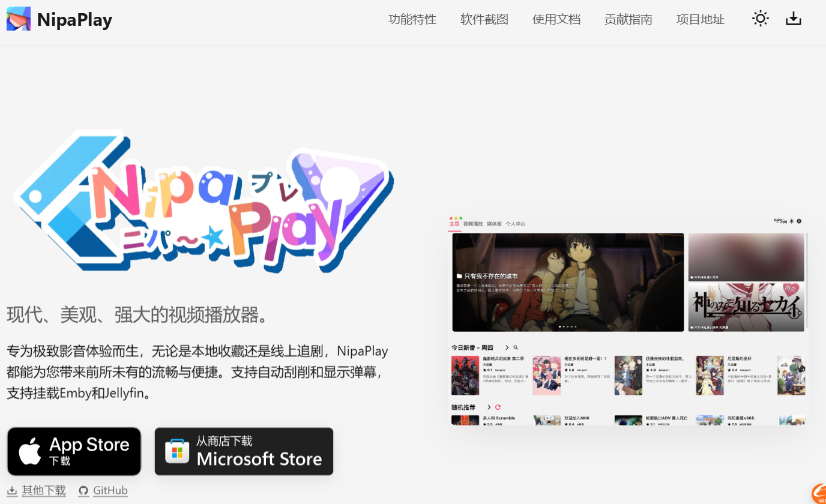826x504 pixels.
Task: Go to the 软件截图 section
Action: pyautogui.click(x=484, y=19)
